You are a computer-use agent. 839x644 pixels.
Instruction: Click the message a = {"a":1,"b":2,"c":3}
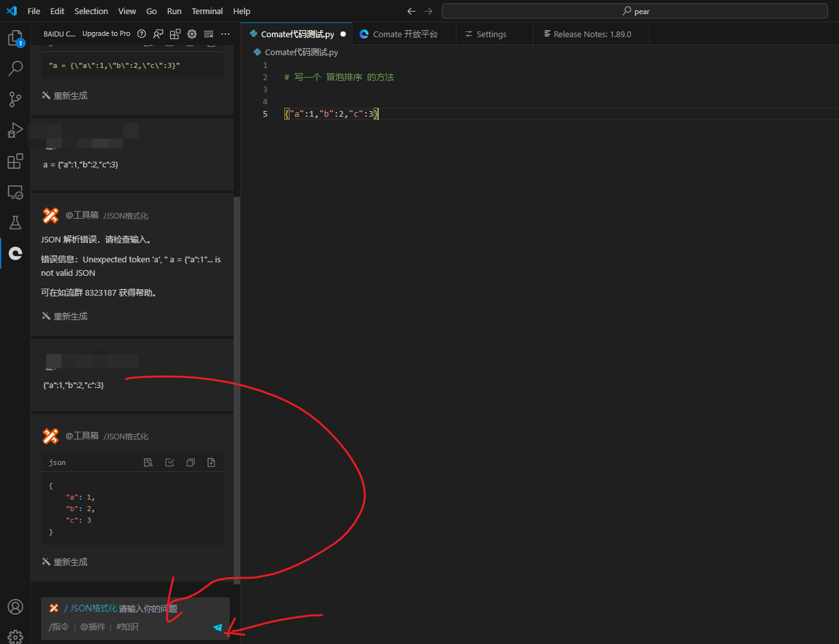[81, 165]
